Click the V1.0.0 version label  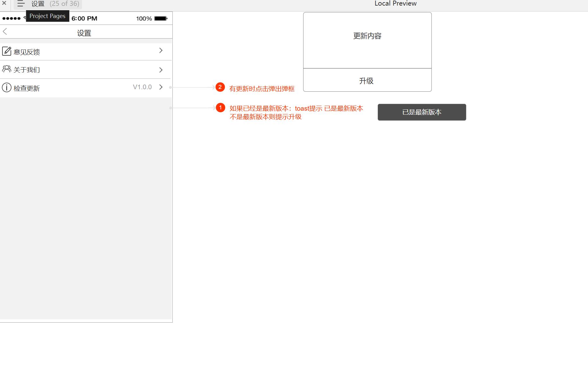point(142,87)
